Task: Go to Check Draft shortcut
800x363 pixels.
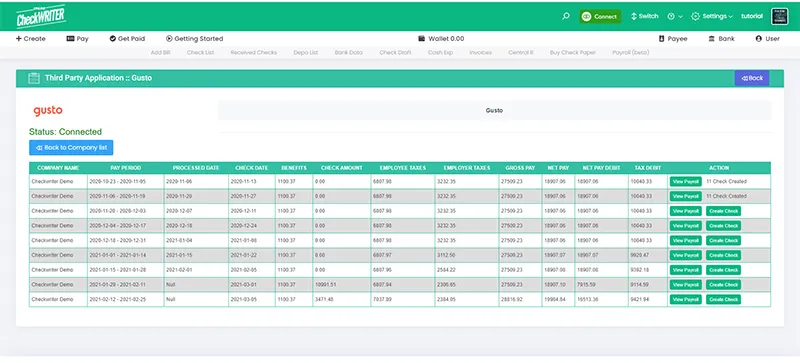Action: tap(395, 53)
